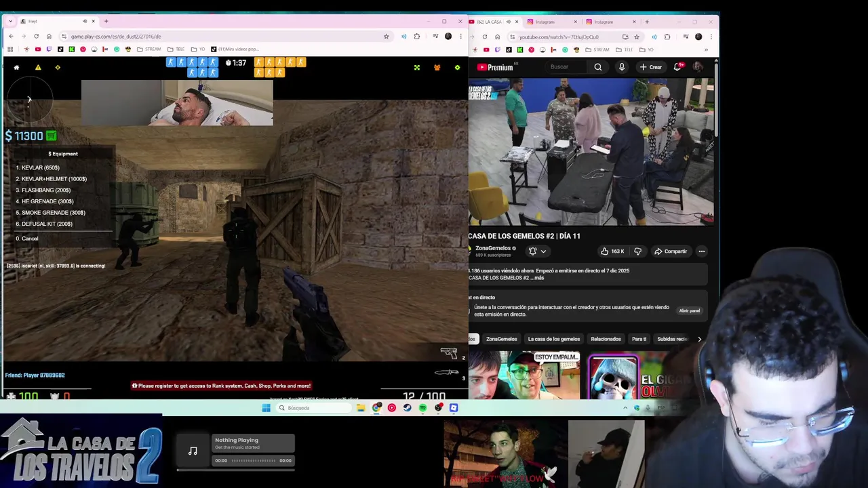
Task: Click the Crear button on YouTube
Action: click(650, 67)
